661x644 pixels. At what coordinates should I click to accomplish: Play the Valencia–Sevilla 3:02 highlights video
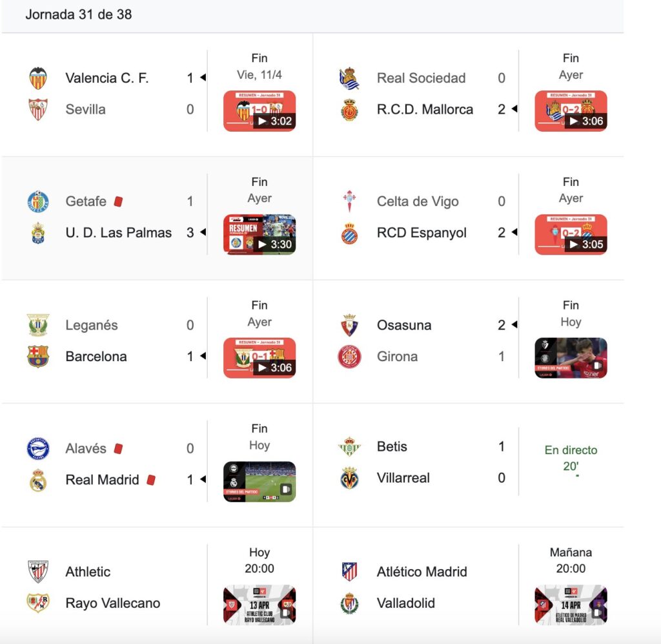pyautogui.click(x=259, y=111)
